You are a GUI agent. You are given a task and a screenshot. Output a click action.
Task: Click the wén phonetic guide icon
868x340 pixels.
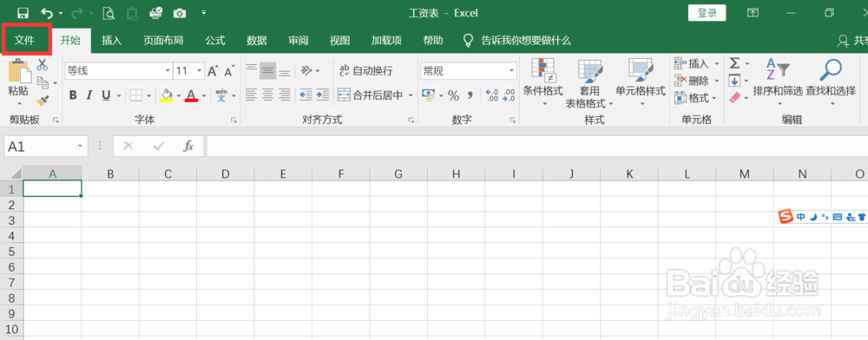pyautogui.click(x=221, y=95)
